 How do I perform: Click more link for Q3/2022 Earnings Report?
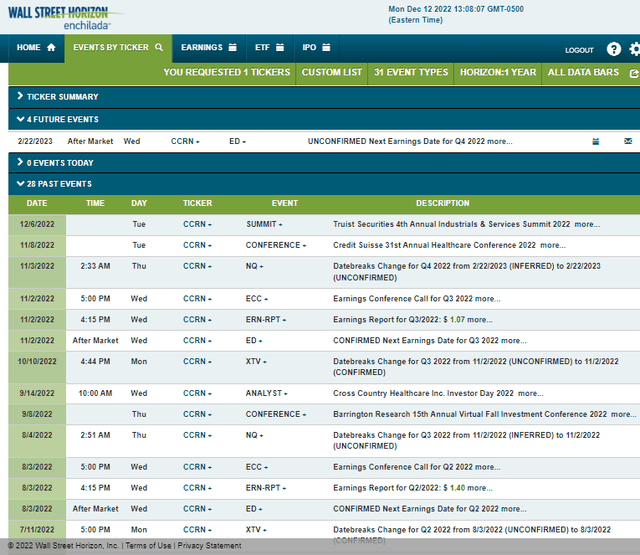point(480,320)
